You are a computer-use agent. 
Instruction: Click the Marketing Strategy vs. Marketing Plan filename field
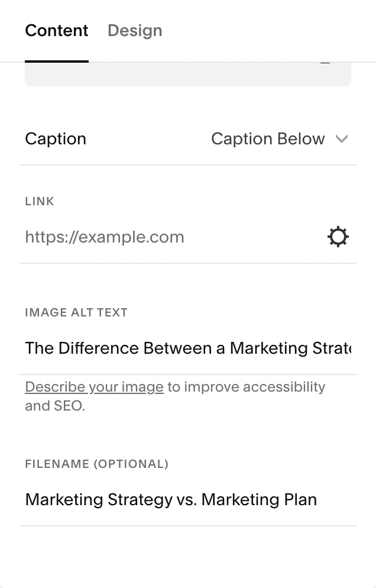[x=188, y=499]
